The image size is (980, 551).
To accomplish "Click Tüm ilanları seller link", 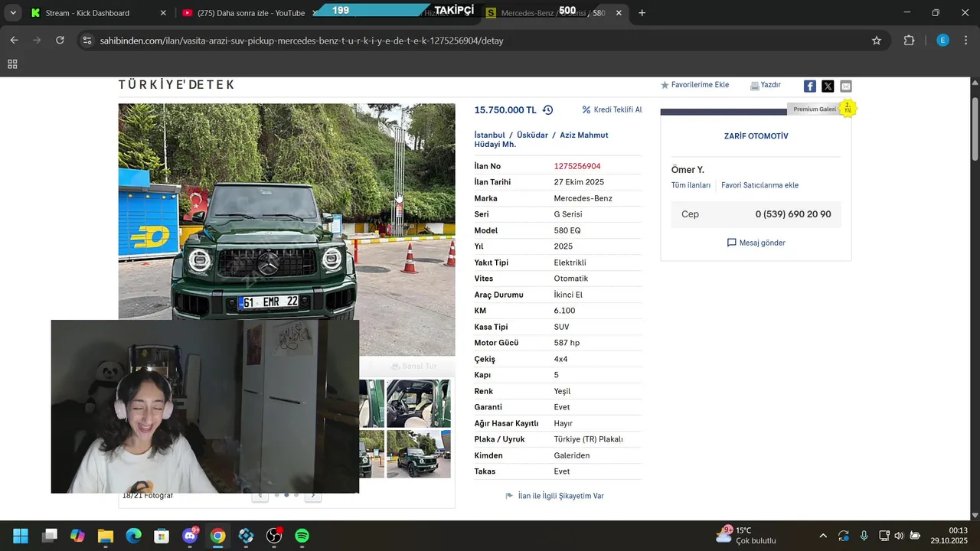I will click(x=691, y=185).
